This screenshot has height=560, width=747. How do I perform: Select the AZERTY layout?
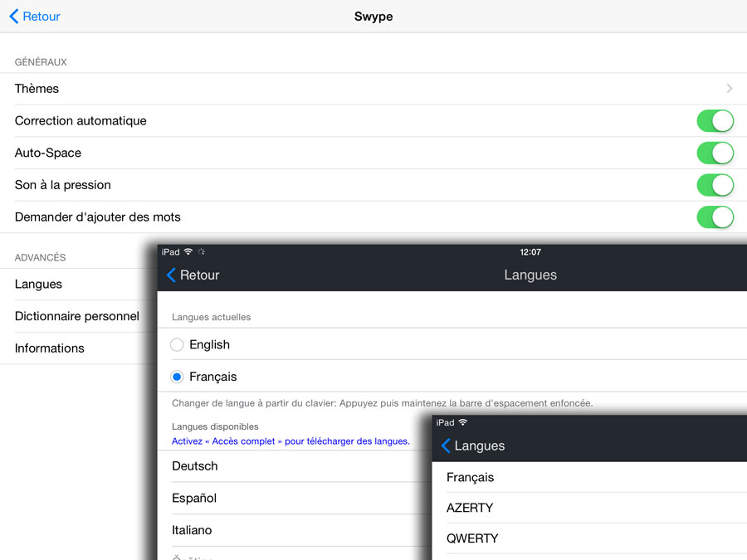tap(589, 508)
